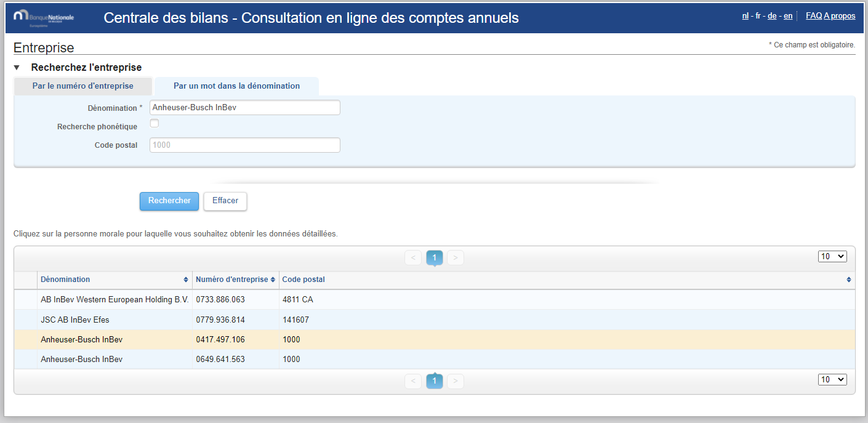Select Par un mot dans la dénomination tab

236,86
